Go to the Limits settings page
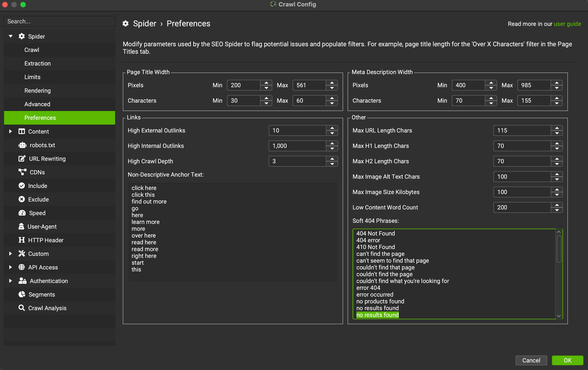Image resolution: width=588 pixels, height=370 pixels. pyautogui.click(x=32, y=77)
